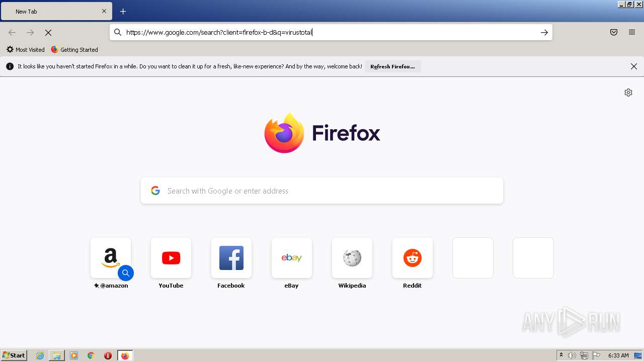The width and height of the screenshot is (644, 362).
Task: Click the Refresh Firefox button
Action: tap(392, 66)
